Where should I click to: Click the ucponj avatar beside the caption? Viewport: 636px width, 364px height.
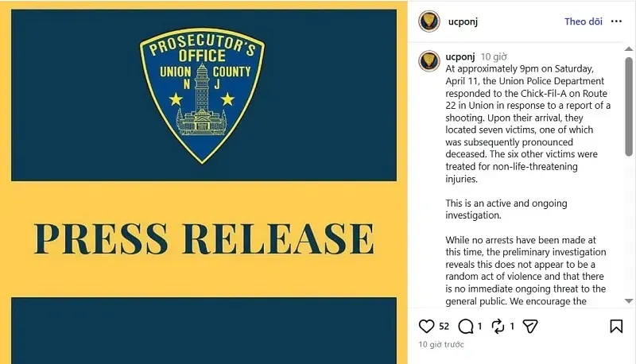pos(429,60)
